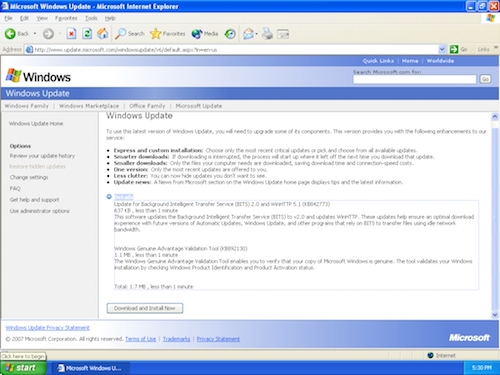Open Get help and support
500x375 pixels.
click(x=35, y=200)
